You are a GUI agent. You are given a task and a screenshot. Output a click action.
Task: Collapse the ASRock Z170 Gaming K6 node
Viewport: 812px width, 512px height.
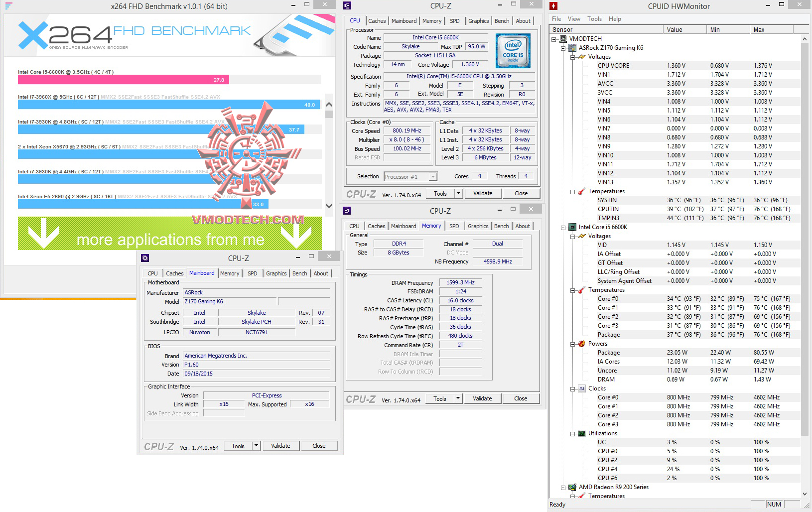click(x=563, y=48)
